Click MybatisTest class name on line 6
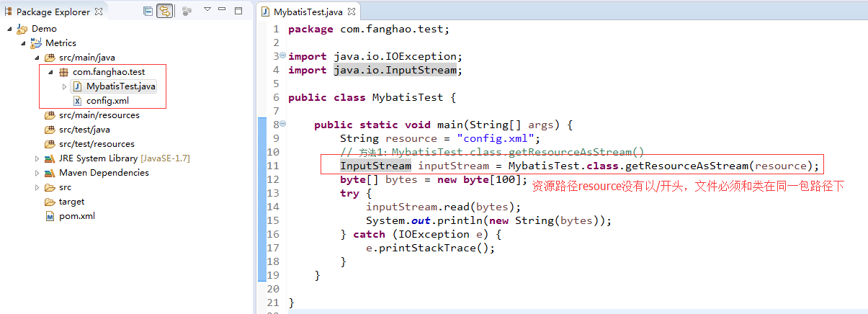Image resolution: width=868 pixels, height=314 pixels. tap(408, 97)
